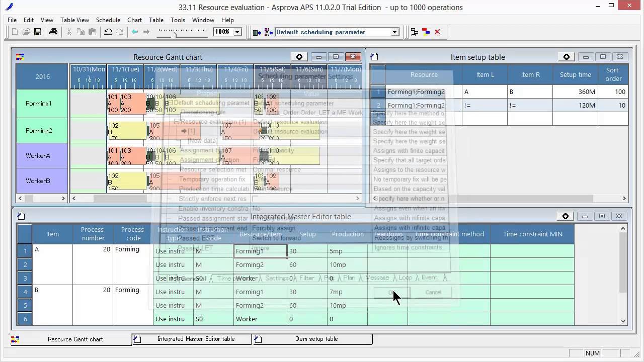Click the Forward arrow toolbar icon

click(146, 32)
